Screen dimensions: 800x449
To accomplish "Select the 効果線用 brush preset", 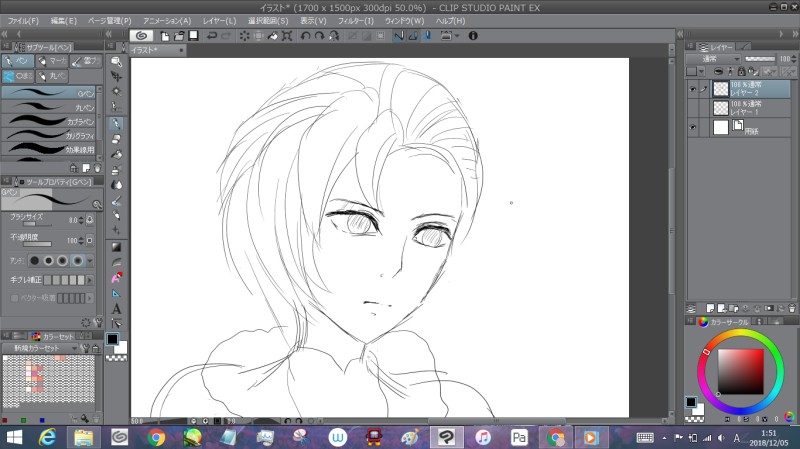I will click(x=49, y=149).
